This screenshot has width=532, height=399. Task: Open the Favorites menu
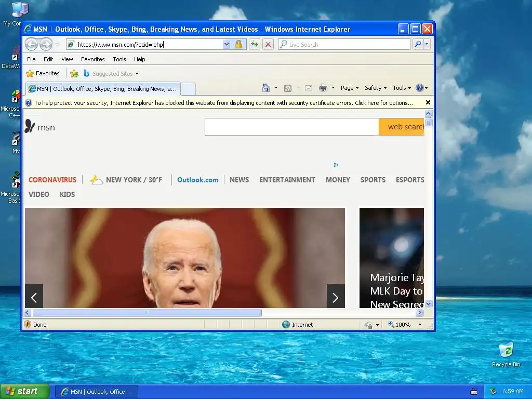92,59
